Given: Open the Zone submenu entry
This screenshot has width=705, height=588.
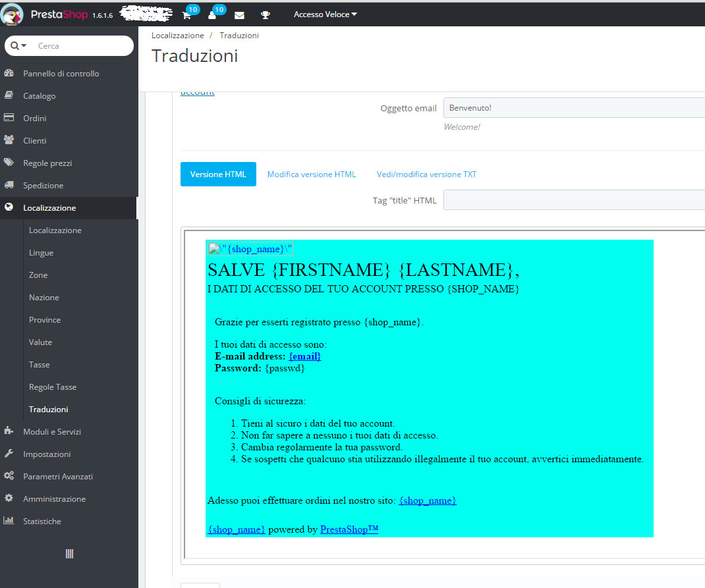Looking at the screenshot, I should pos(38,275).
